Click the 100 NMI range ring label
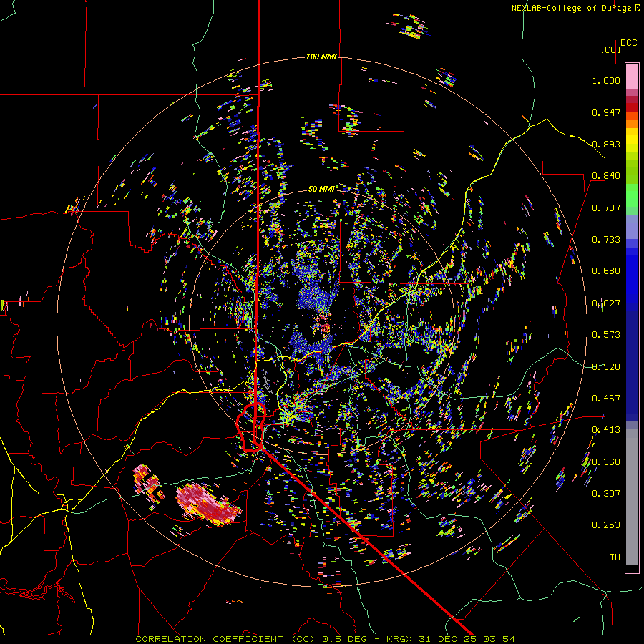The width and height of the screenshot is (644, 644). pos(321,57)
